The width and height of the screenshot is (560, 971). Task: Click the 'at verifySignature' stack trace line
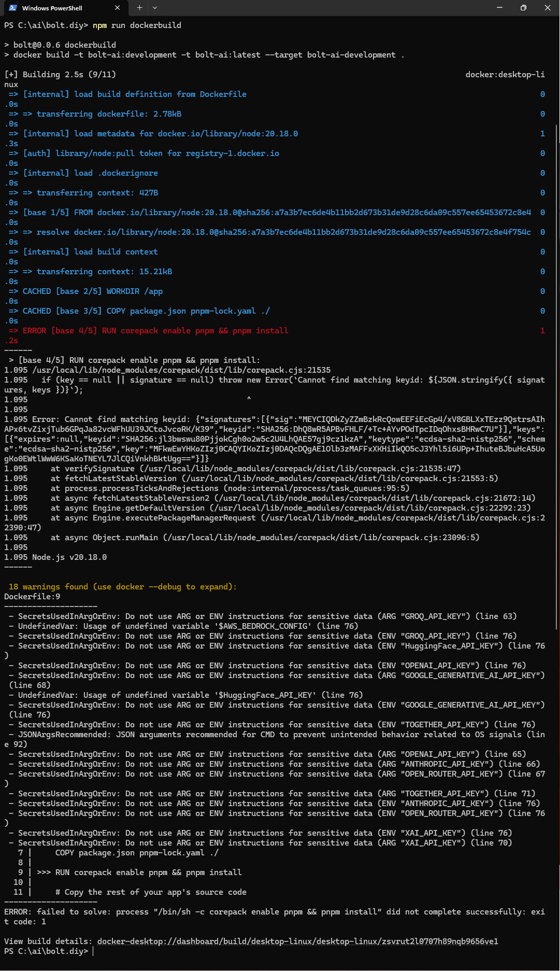(233, 468)
